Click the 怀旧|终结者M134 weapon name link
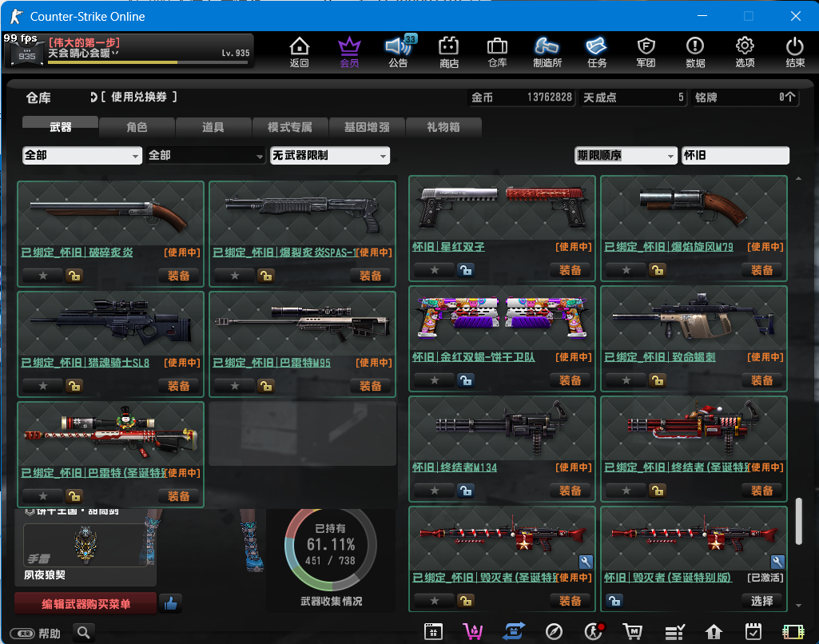 [x=455, y=467]
